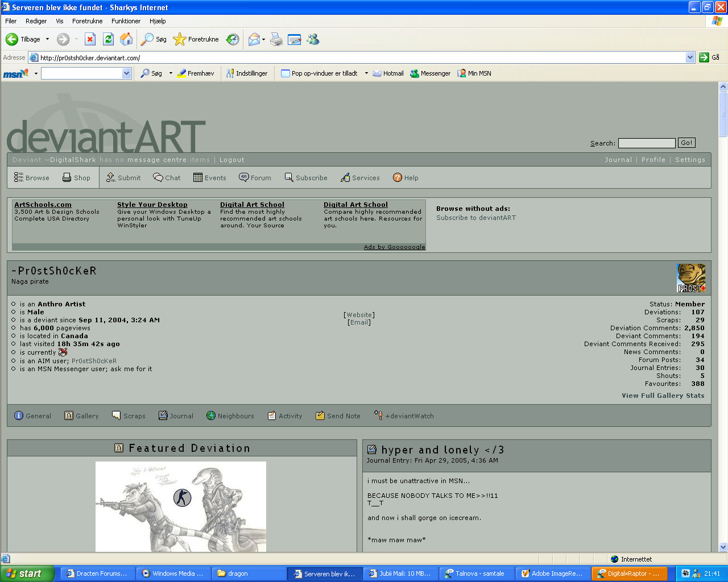The height and width of the screenshot is (582, 728).
Task: Click the Mail envelope icon
Action: click(x=254, y=39)
